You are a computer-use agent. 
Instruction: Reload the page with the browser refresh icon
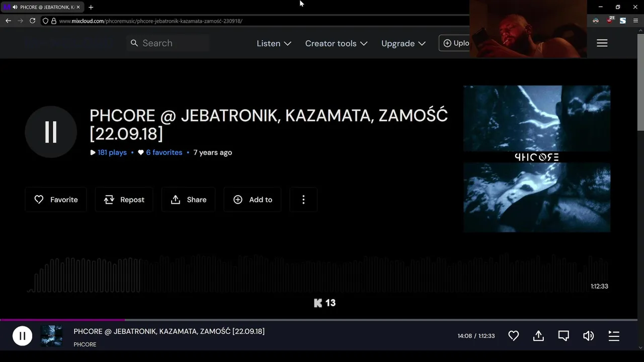(32, 21)
